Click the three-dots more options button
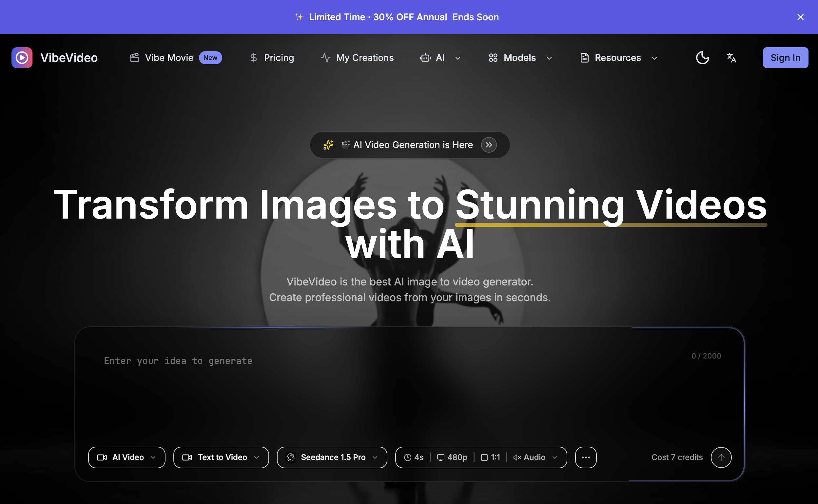The image size is (818, 504). (x=586, y=457)
